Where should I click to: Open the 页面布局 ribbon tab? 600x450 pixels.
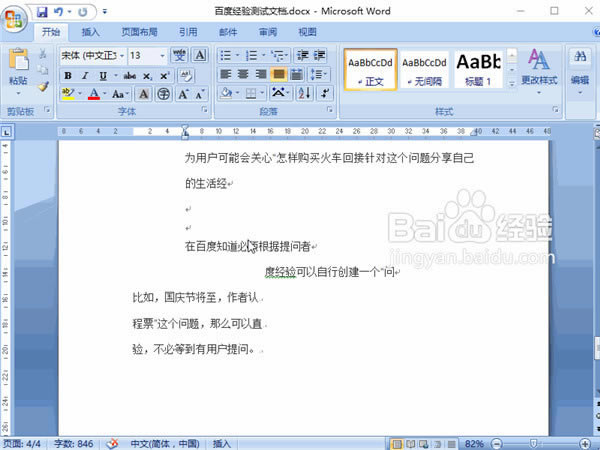click(139, 32)
